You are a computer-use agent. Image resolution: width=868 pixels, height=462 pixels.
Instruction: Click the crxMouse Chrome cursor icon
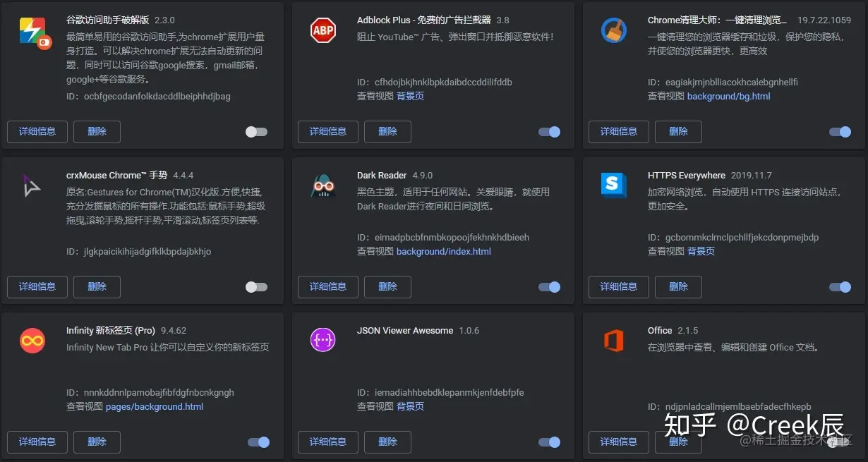[32, 186]
